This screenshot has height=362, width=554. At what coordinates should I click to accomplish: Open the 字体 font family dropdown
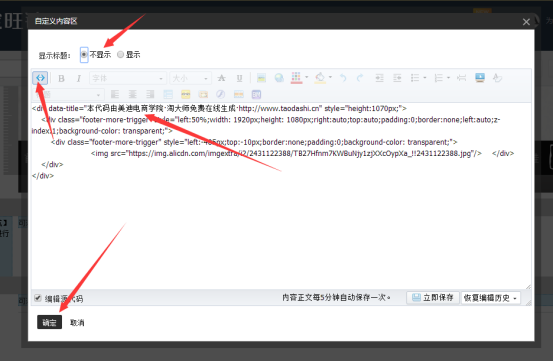pos(128,78)
